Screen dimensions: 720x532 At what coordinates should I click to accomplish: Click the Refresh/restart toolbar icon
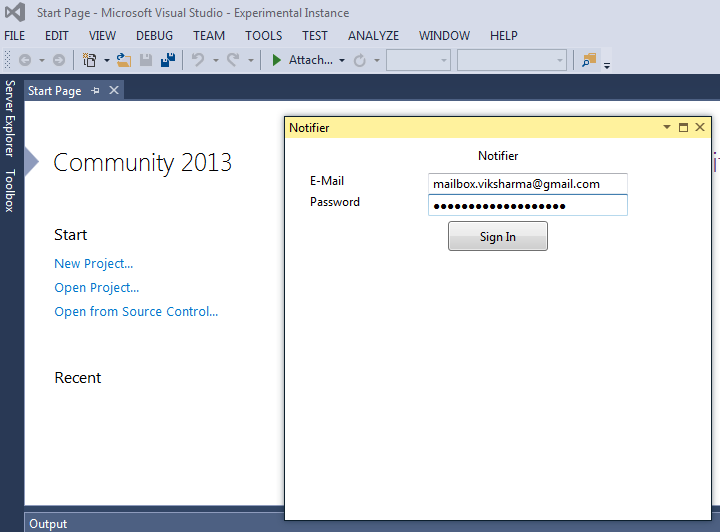point(360,60)
